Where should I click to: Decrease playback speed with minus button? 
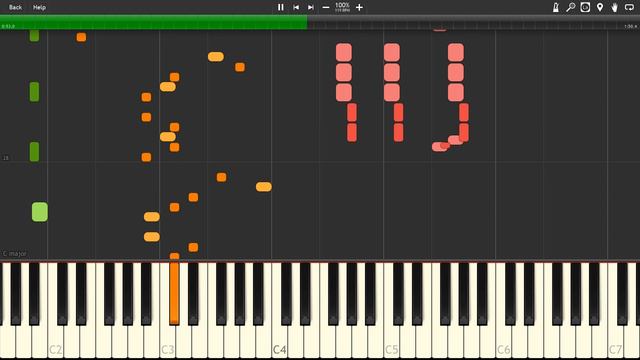tap(326, 7)
